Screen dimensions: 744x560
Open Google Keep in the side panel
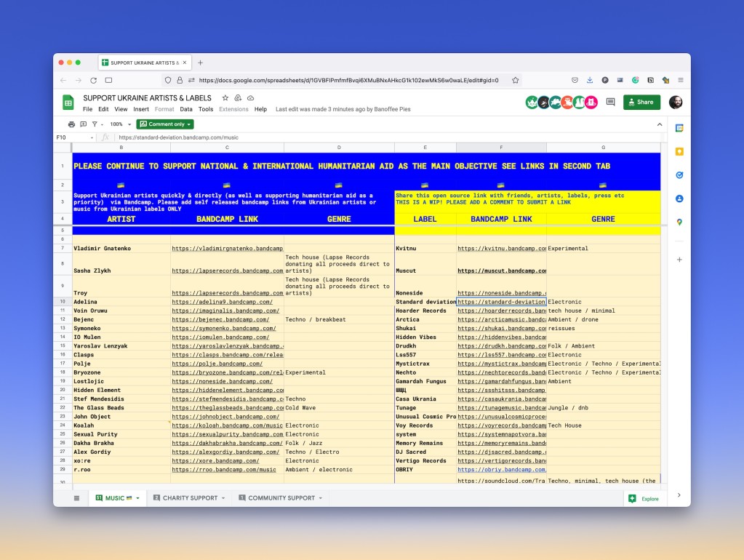[679, 152]
